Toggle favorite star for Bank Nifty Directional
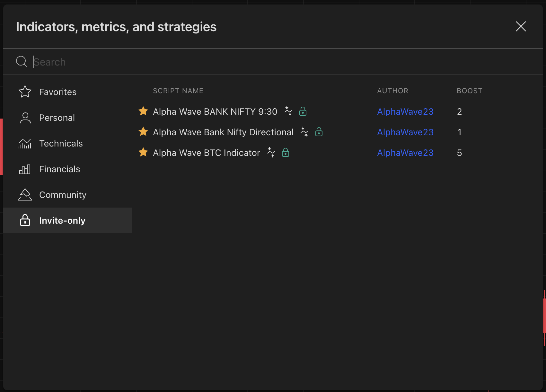546x392 pixels. 143,132
